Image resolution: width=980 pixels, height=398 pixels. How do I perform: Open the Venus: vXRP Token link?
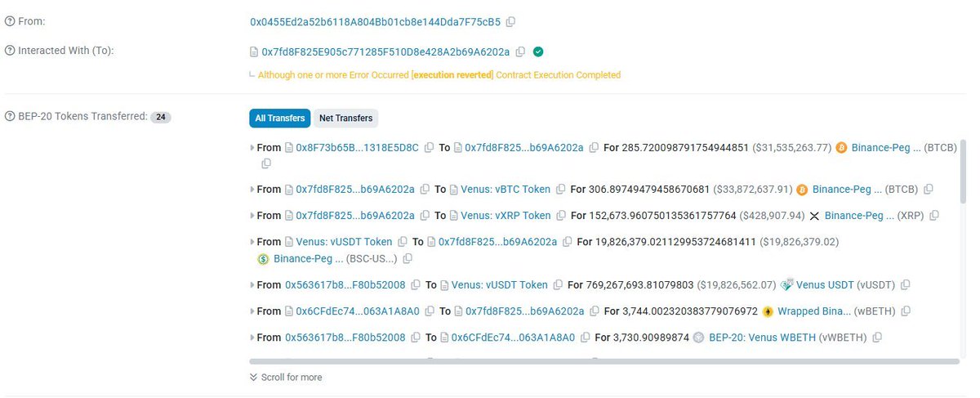[x=506, y=216]
